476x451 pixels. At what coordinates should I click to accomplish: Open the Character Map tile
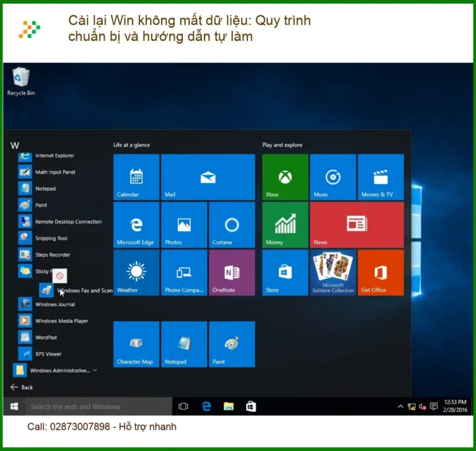tap(136, 344)
